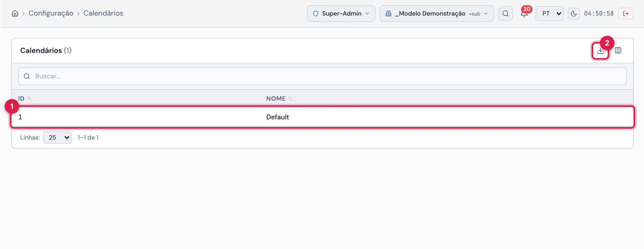Viewport: 644px width, 249px height.
Task: Change rows per page from 25
Action: 57,137
